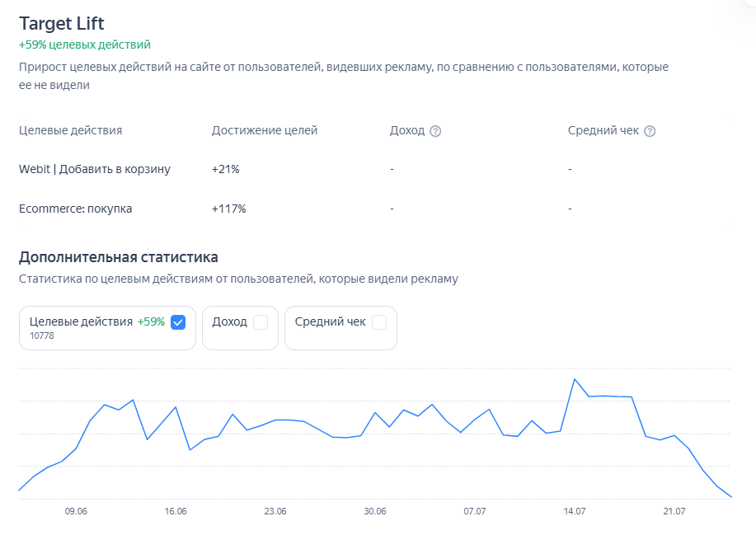Viewport: 756px width, 535px height.
Task: Click the 30.06 date label on axis
Action: point(375,511)
